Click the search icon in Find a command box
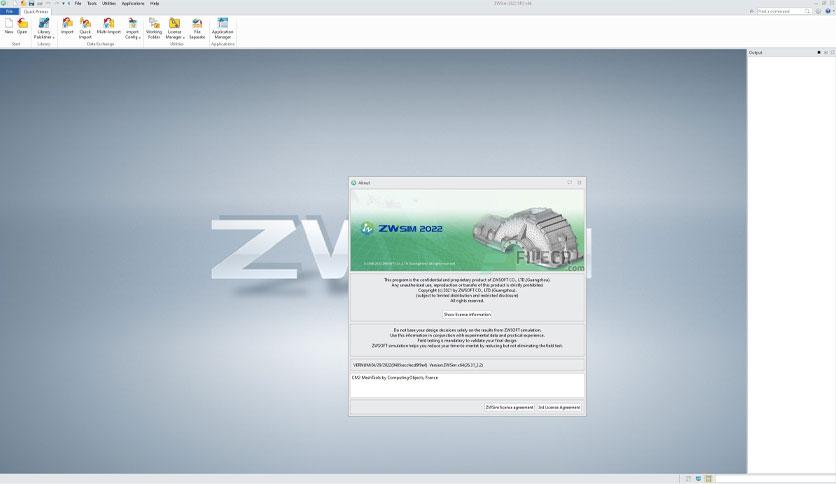 coord(807,11)
